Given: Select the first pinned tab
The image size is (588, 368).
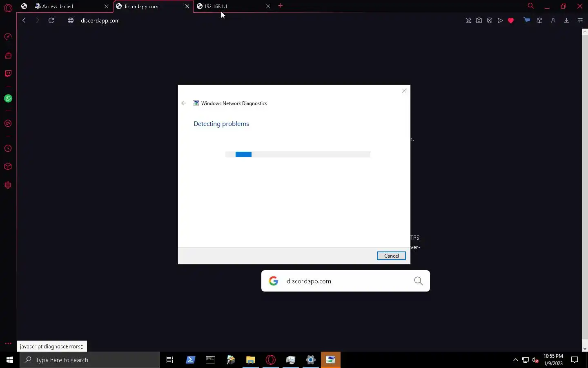Looking at the screenshot, I should (24, 6).
